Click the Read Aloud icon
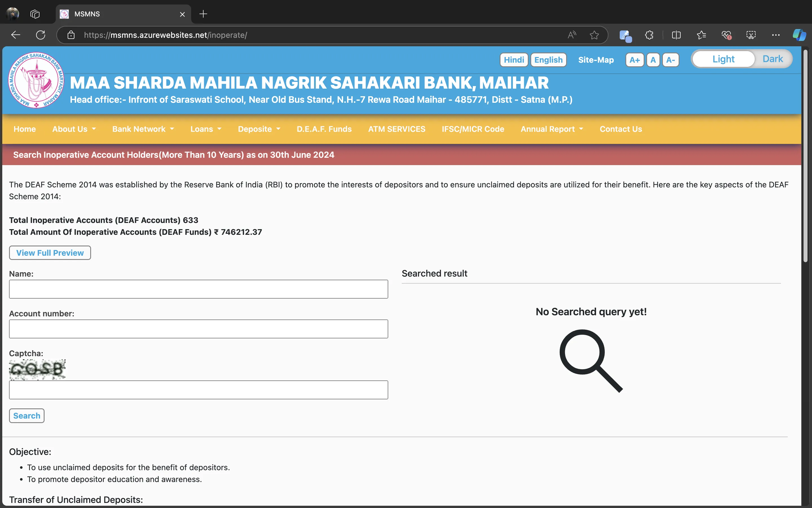 pos(572,35)
